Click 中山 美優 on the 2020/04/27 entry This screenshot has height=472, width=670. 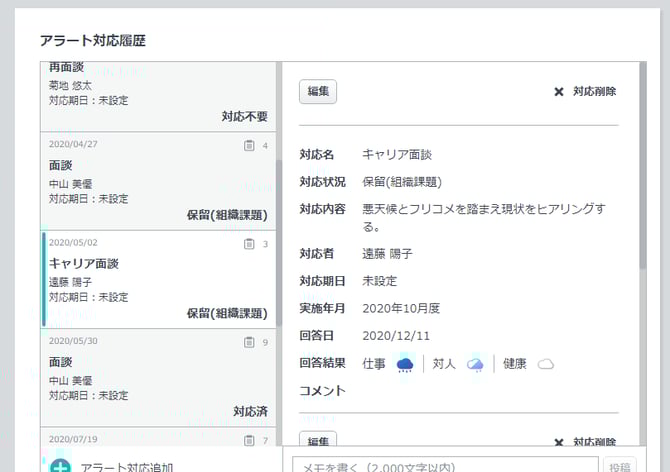pos(70,184)
